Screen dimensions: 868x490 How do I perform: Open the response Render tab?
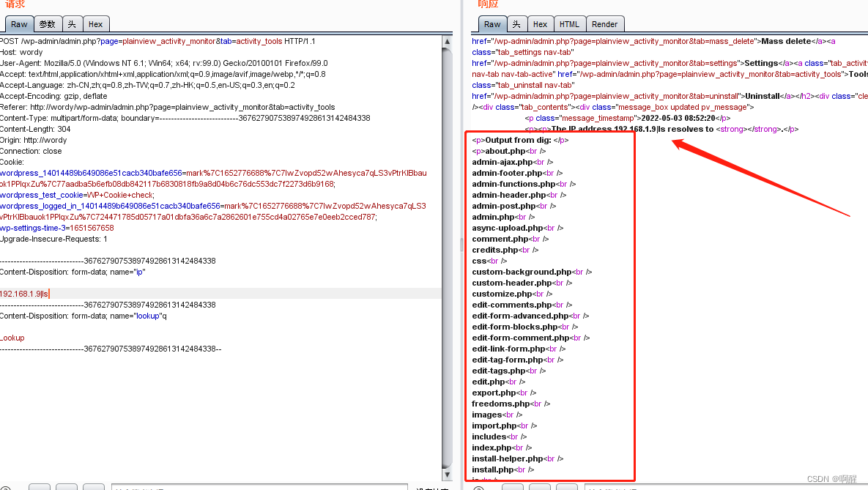[604, 24]
